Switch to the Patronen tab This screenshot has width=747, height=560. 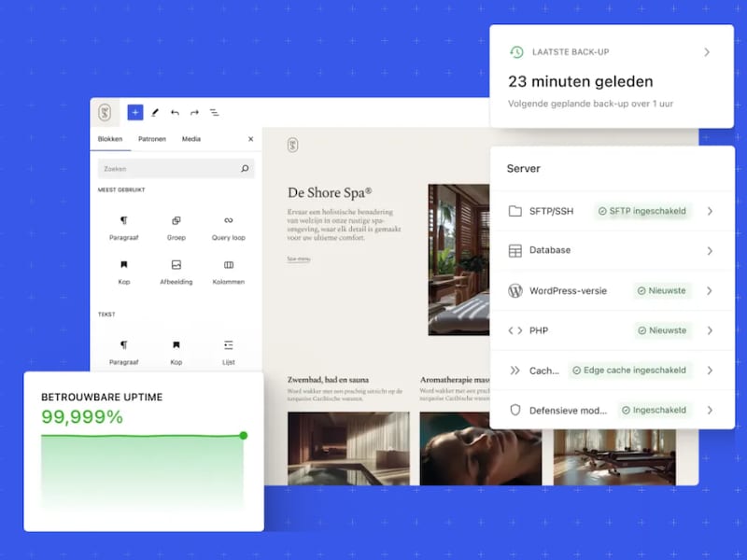152,139
